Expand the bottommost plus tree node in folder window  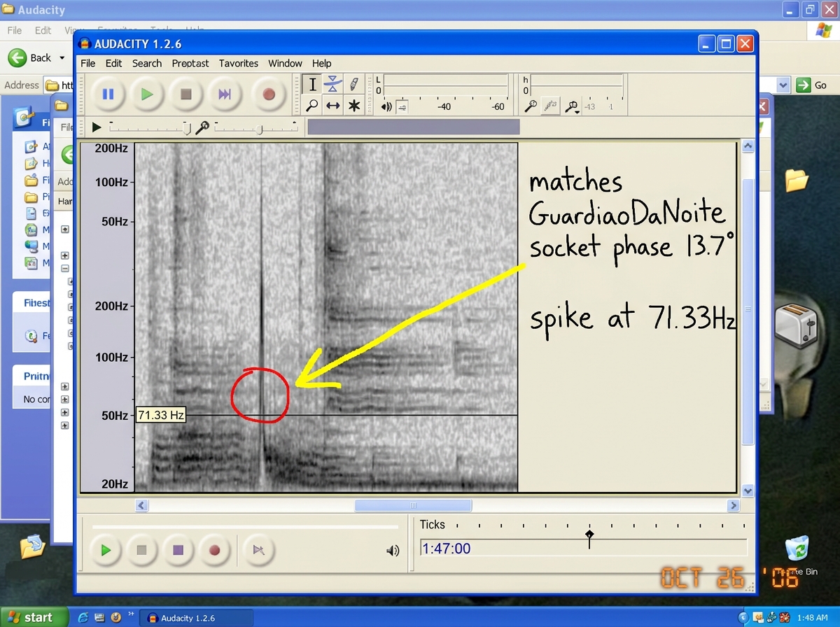[64, 425]
